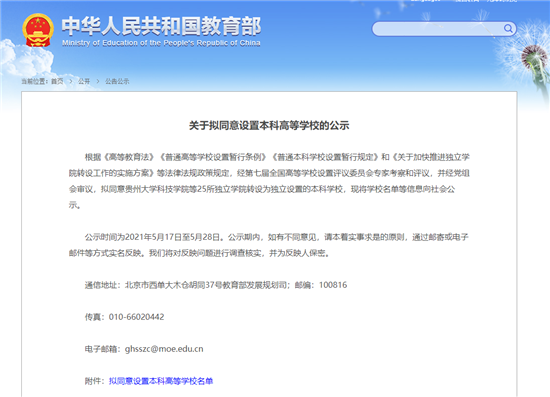Open the 公开 breadcrumb link

[x=84, y=81]
